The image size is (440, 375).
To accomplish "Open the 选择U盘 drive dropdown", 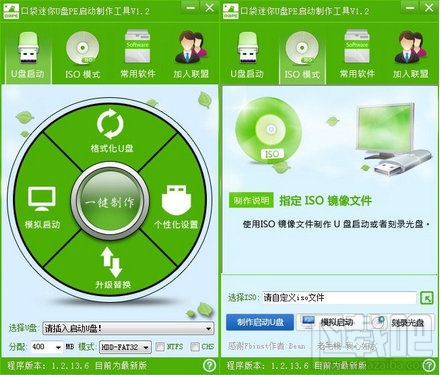I will pyautogui.click(x=128, y=329).
